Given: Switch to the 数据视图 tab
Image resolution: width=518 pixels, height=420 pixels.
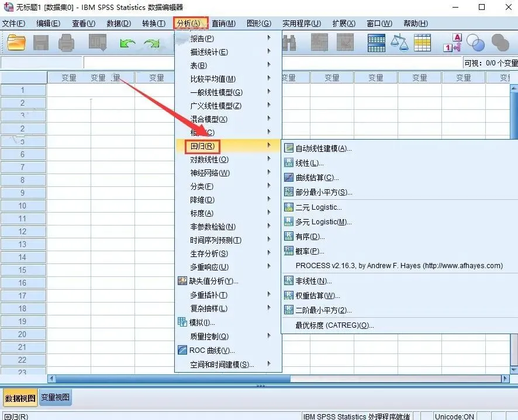Looking at the screenshot, I should [20, 398].
